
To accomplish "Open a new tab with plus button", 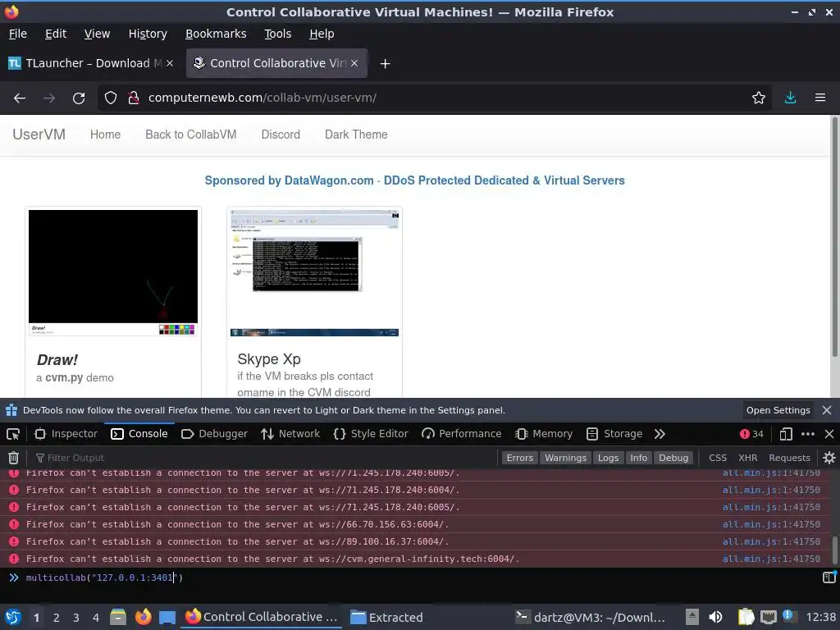I will pos(385,64).
